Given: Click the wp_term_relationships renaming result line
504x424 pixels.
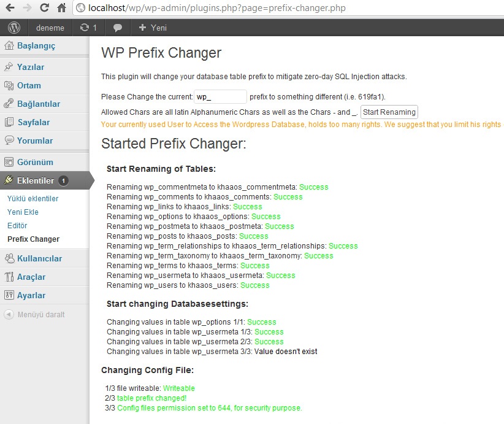Looking at the screenshot, I should (232, 246).
